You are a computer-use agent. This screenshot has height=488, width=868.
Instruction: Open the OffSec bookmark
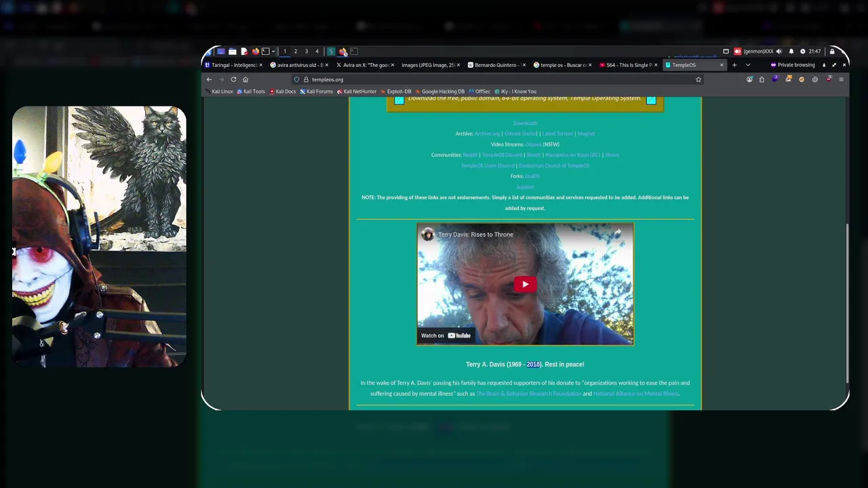pos(479,91)
